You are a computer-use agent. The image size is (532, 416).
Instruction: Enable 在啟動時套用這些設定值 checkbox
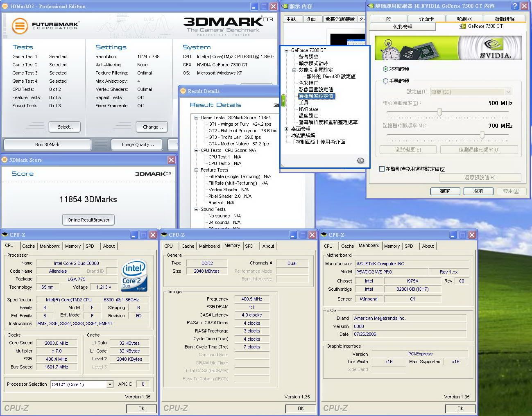tap(382, 169)
